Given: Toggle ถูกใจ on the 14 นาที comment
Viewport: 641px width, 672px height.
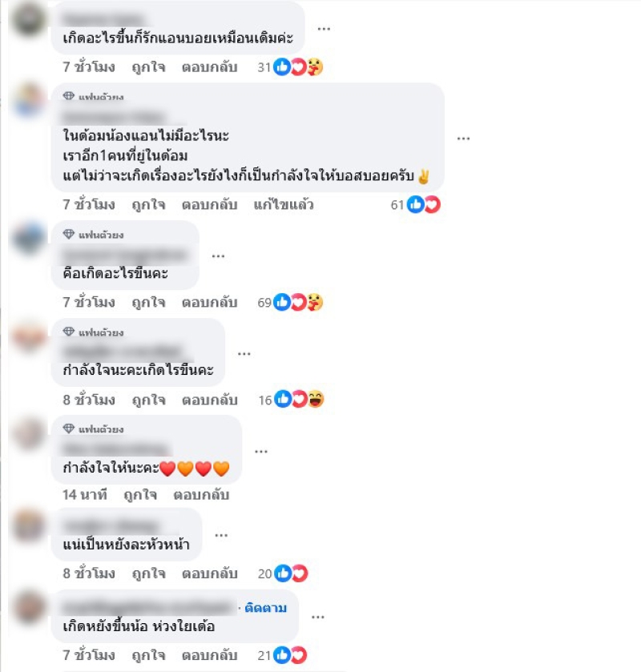Looking at the screenshot, I should click(x=140, y=495).
